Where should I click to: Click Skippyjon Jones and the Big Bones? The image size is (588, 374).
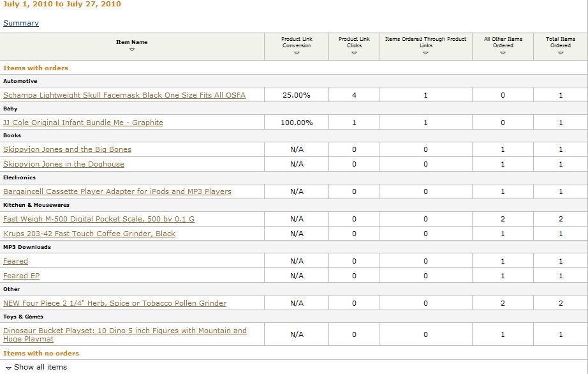point(67,149)
